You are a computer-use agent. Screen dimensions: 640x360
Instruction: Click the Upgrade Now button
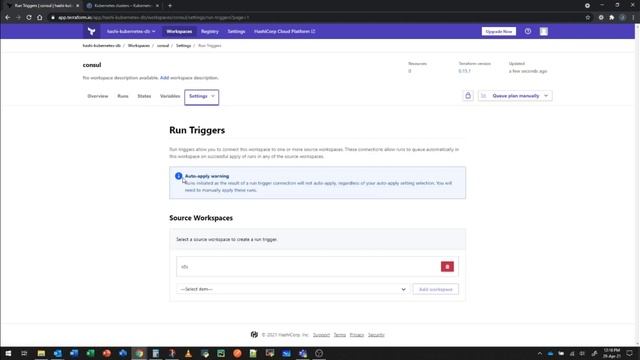coord(498,31)
